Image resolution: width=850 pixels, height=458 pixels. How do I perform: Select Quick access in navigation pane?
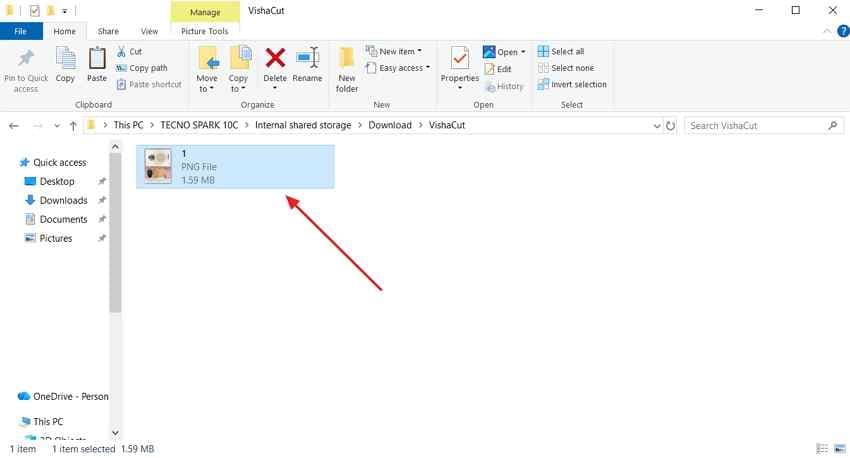(53, 163)
